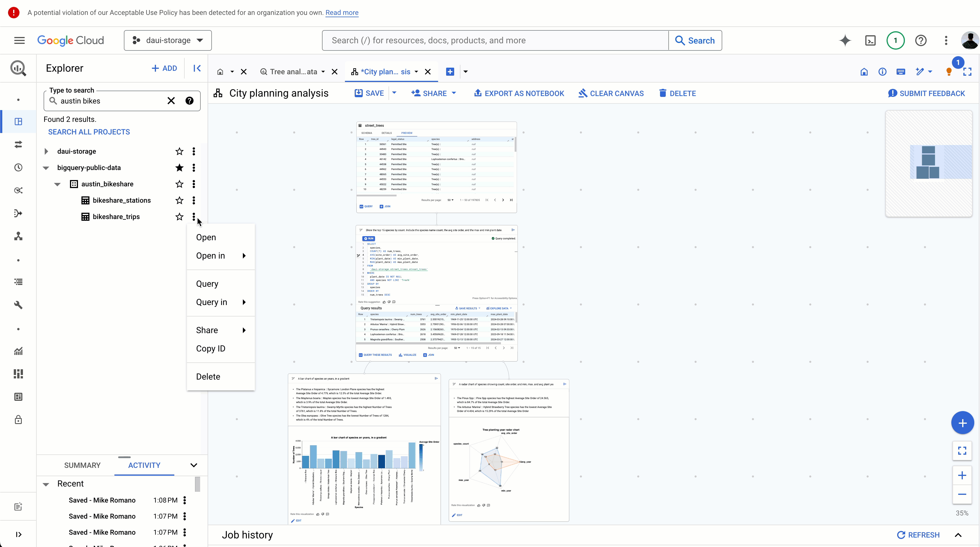The height and width of the screenshot is (547, 980).
Task: Click Search All Projects link
Action: coord(89,132)
